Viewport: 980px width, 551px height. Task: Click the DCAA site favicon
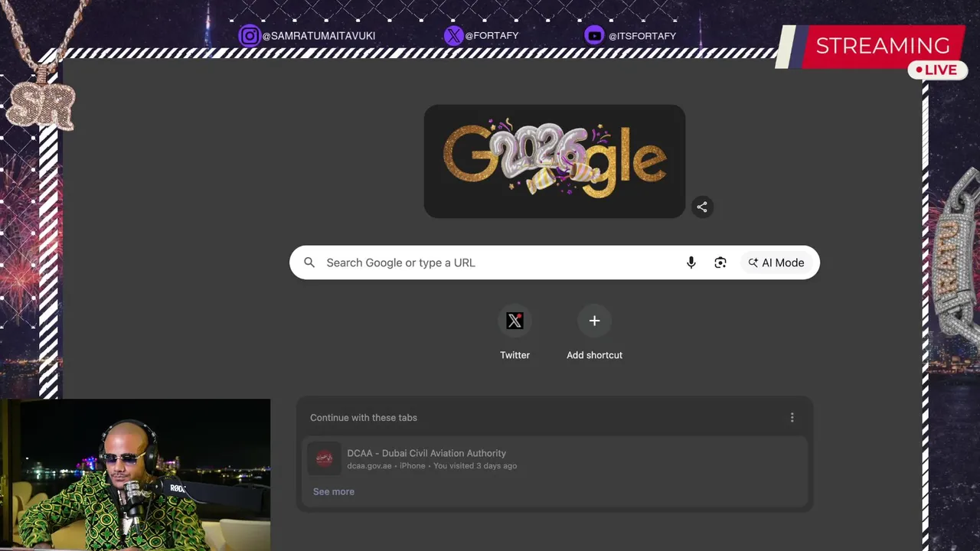coord(325,458)
